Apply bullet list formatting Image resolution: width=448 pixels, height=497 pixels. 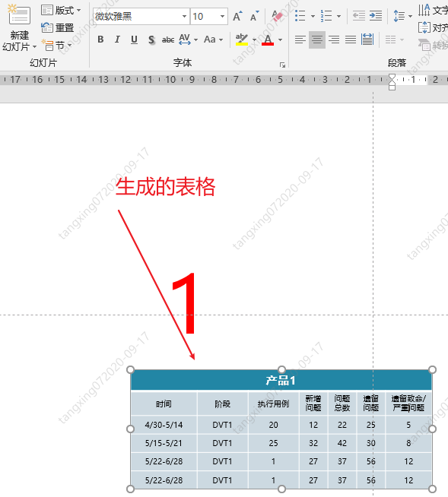[x=300, y=15]
